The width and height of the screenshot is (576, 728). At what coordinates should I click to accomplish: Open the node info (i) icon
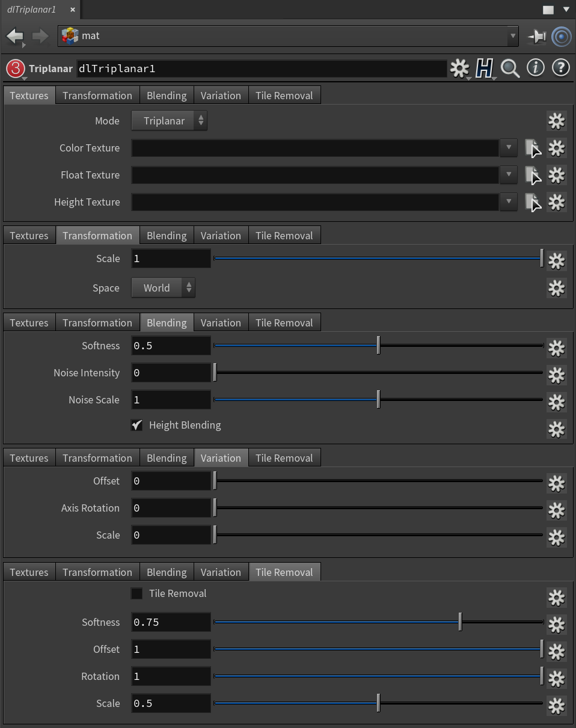[x=535, y=68]
